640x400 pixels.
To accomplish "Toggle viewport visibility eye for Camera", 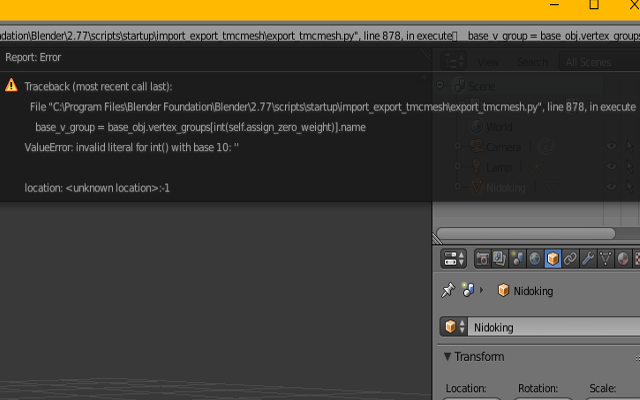I will point(611,146).
